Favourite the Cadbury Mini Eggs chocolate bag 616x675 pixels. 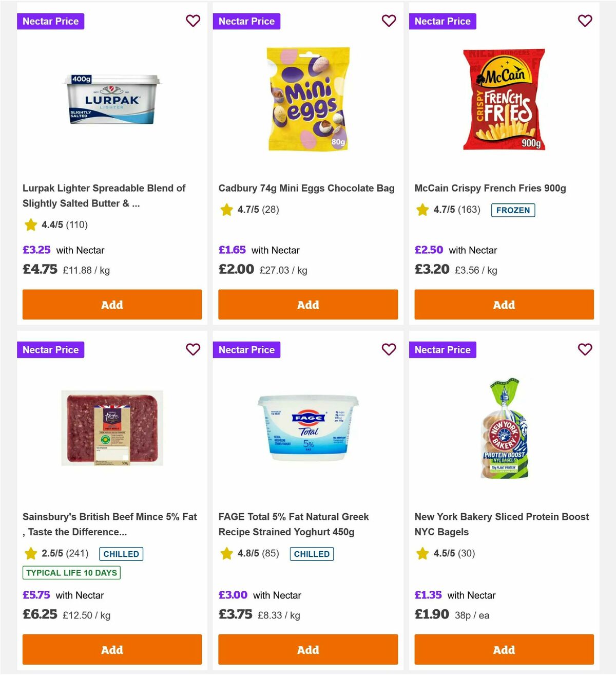click(389, 21)
